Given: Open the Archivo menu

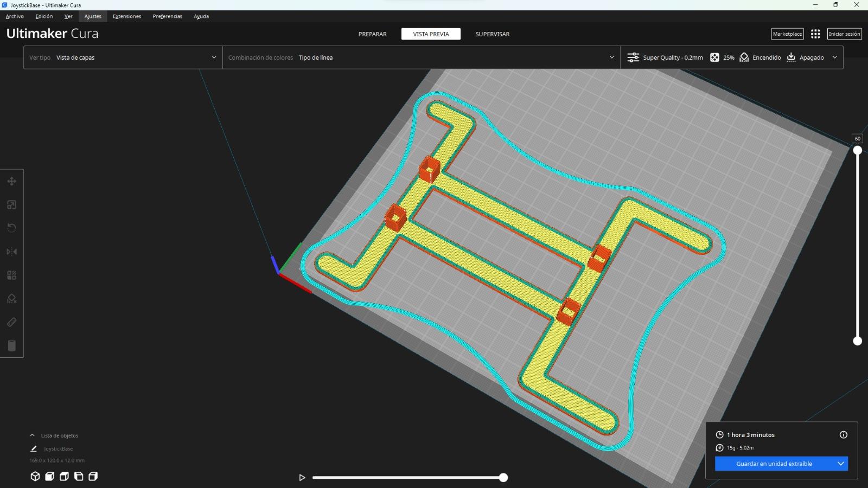Looking at the screenshot, I should 15,16.
